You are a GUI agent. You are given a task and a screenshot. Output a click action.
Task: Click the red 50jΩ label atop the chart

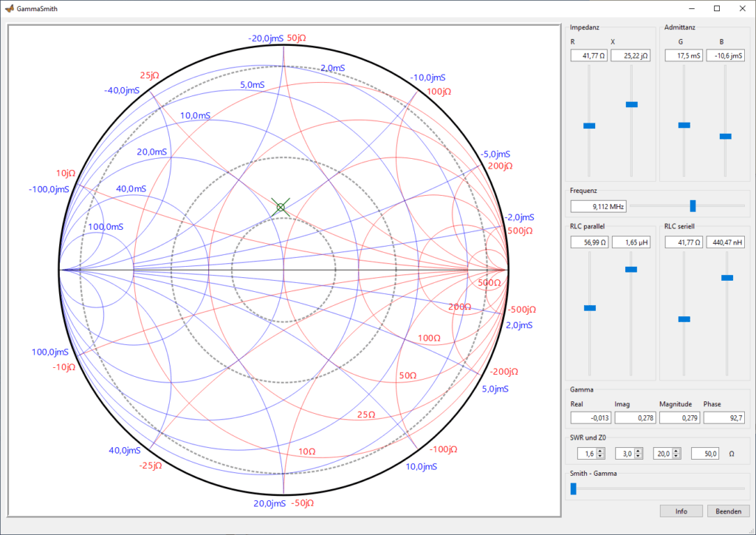297,38
